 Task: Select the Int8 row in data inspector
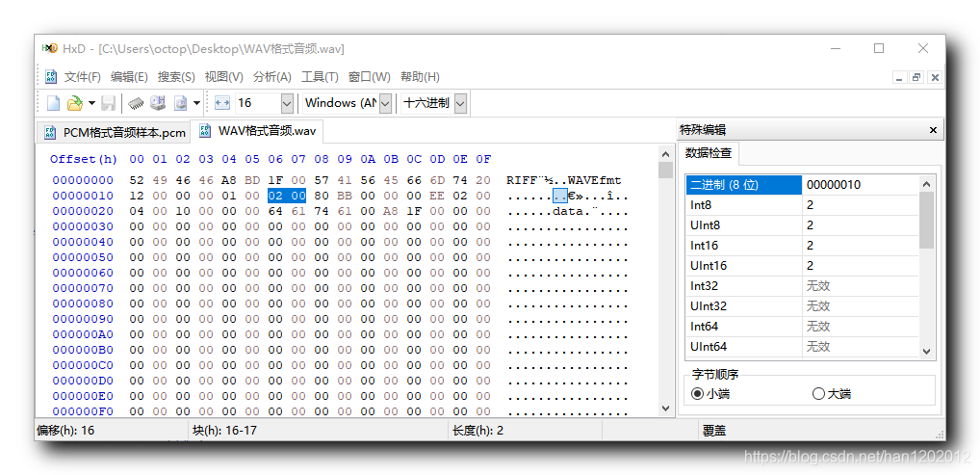click(x=803, y=205)
